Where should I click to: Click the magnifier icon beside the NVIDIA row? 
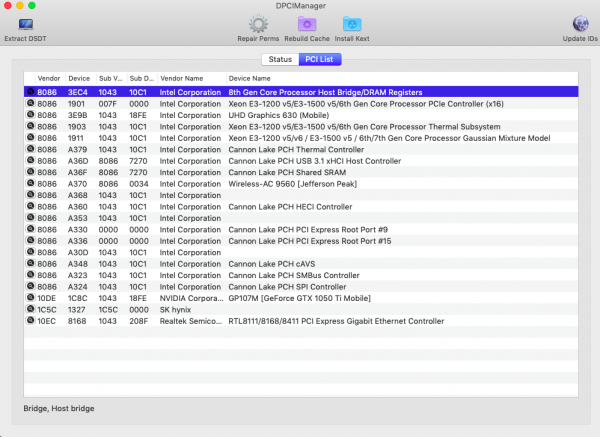pyautogui.click(x=30, y=298)
